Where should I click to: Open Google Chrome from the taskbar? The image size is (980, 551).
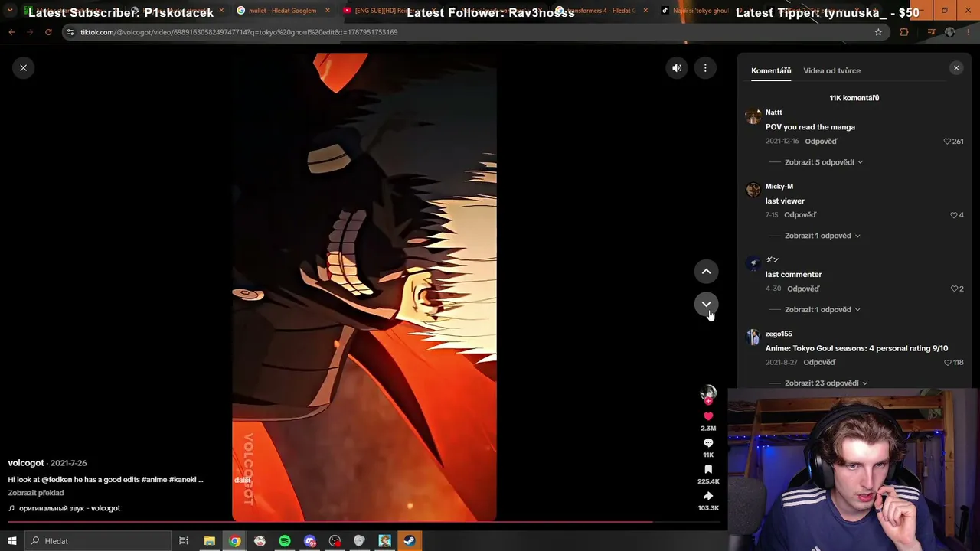point(234,541)
